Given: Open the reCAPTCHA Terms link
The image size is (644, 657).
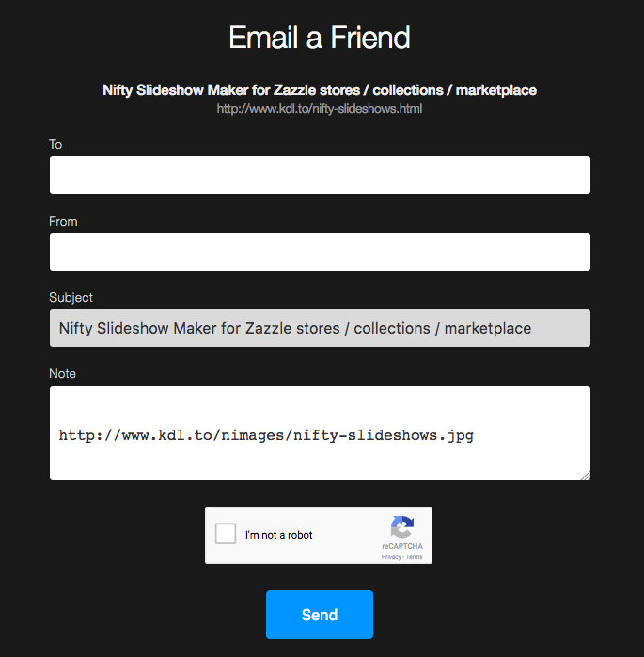Looking at the screenshot, I should pos(415,556).
